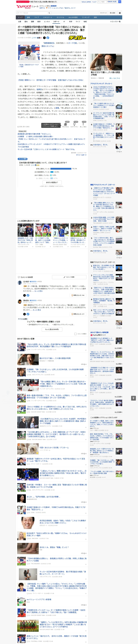The height and width of the screenshot is (644, 138).
Task: Click the Yahoo! JAPAN News logo
Action: 27,7
